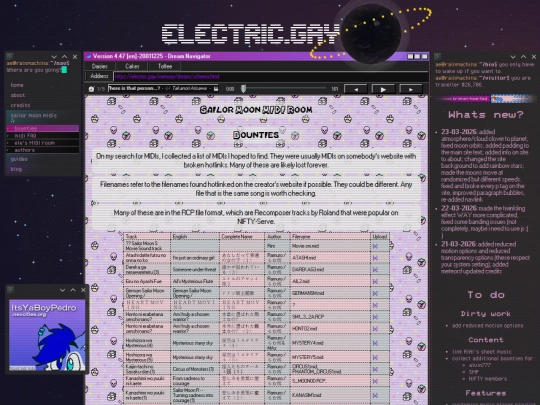The width and height of the screenshot is (540, 405).
Task: Click upload icon for SM1_3_2A.RCP row
Action: point(375,317)
